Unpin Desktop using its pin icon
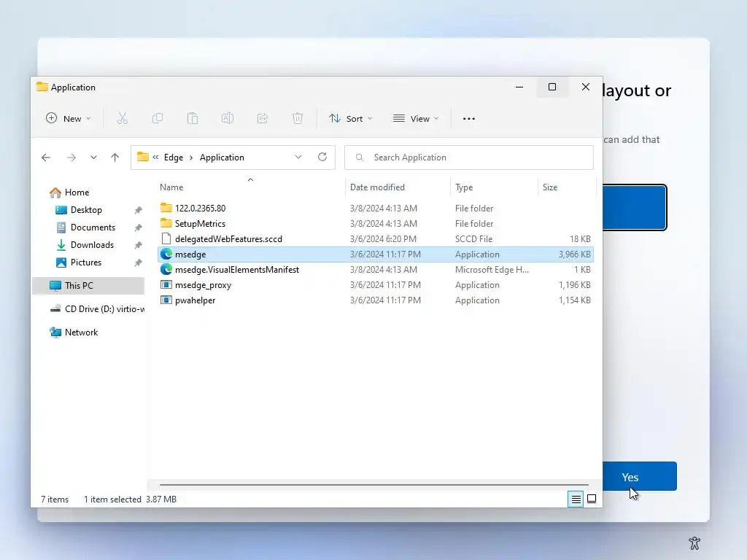 [x=138, y=210]
